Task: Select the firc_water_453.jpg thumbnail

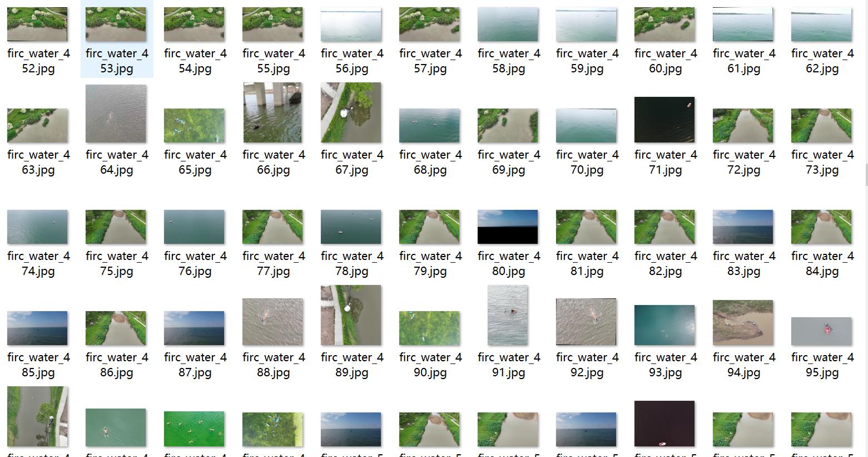Action: pos(116,24)
